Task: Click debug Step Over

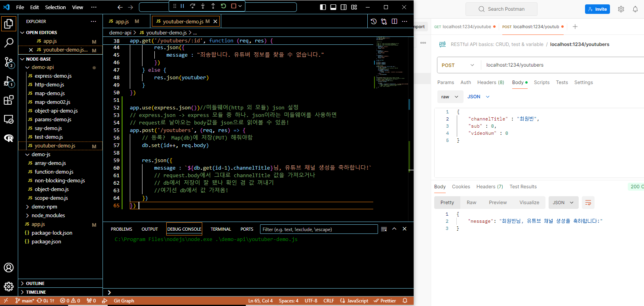Action: click(193, 6)
